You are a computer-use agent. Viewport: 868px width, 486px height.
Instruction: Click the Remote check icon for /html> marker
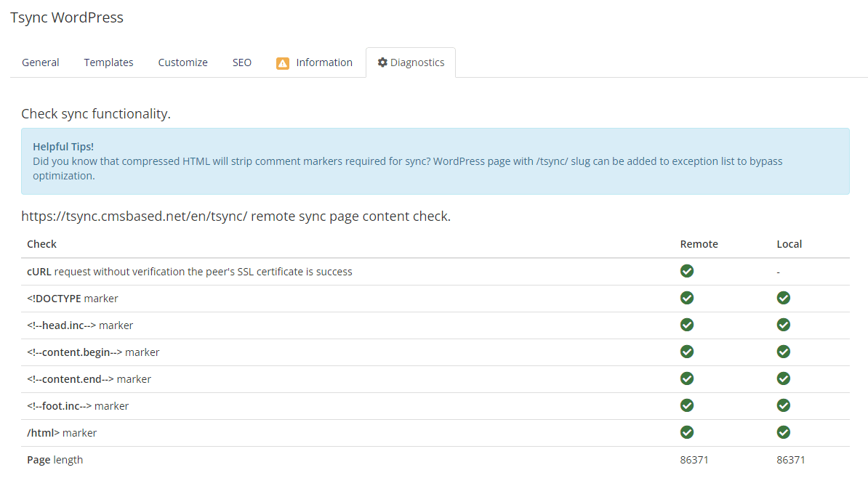pyautogui.click(x=687, y=432)
